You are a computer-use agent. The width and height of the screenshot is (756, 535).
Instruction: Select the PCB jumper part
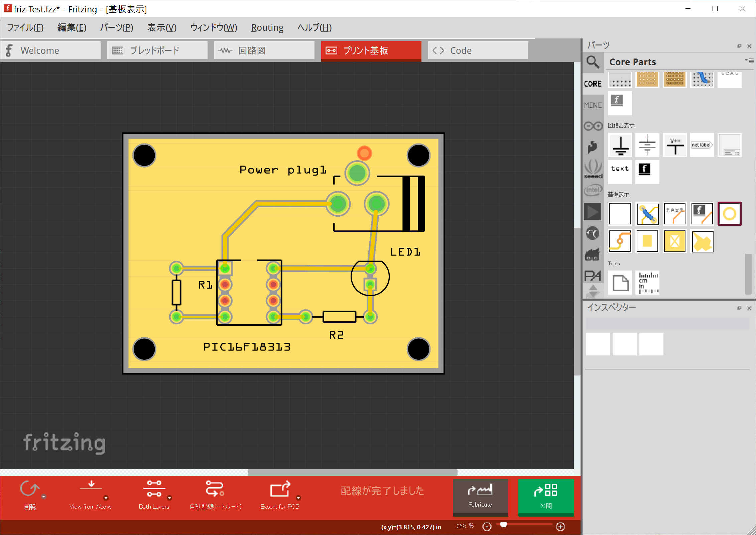(x=647, y=214)
